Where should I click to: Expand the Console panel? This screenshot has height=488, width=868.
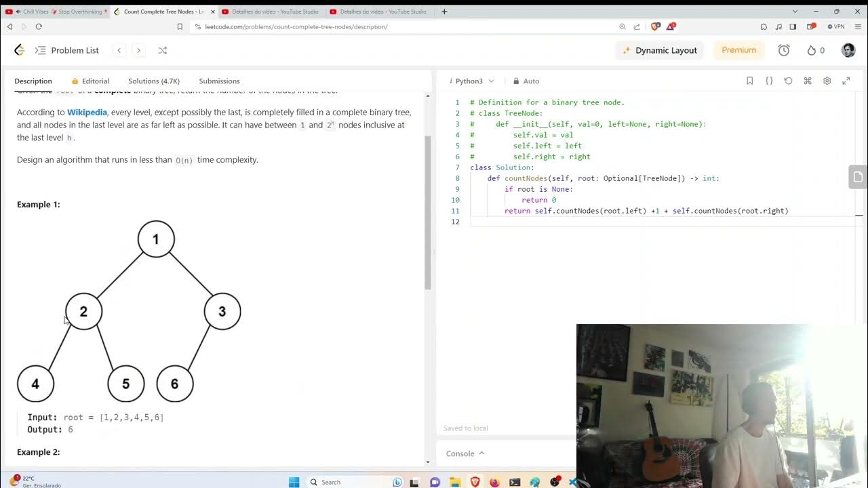pos(465,453)
